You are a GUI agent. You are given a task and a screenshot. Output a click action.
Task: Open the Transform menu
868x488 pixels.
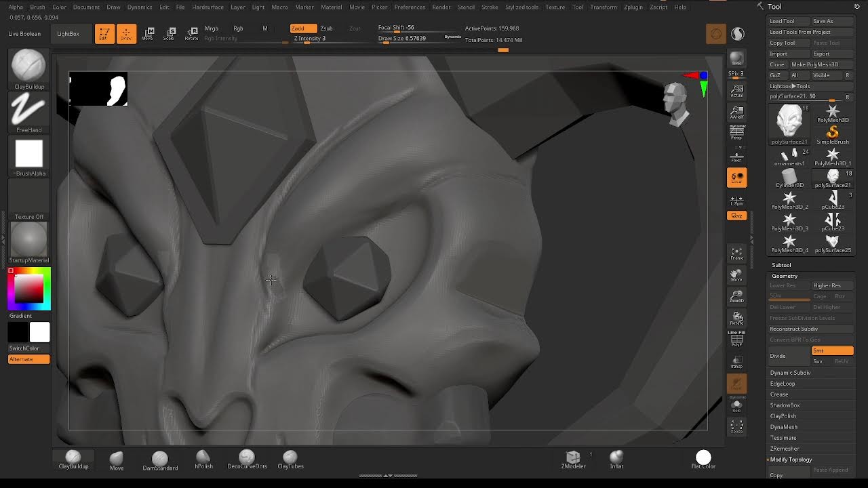click(x=604, y=7)
